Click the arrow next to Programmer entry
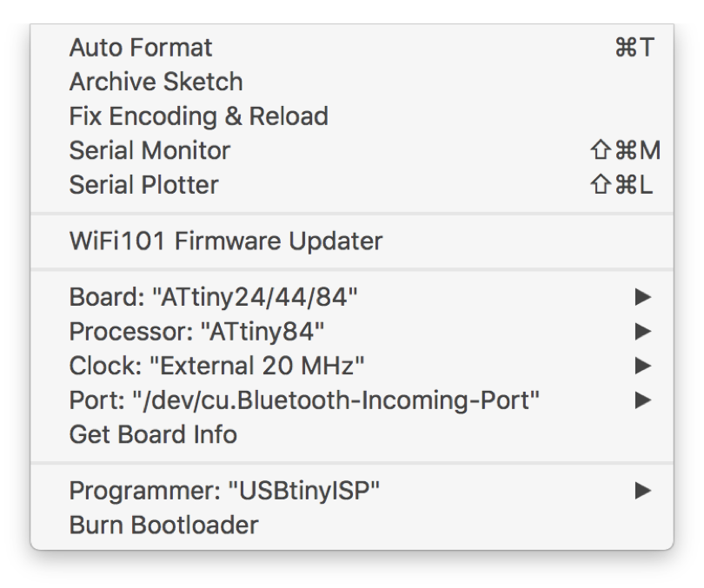704x588 pixels. click(x=642, y=491)
